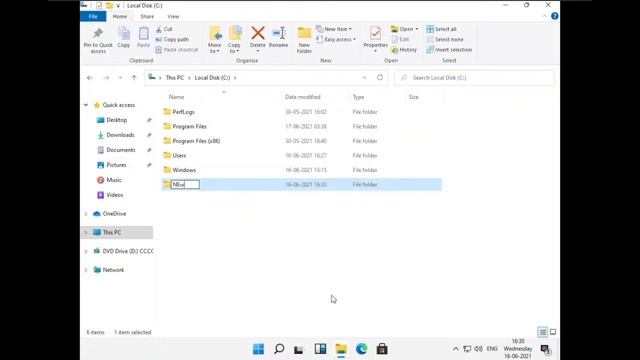Expand the Network tree node
The image size is (640, 360).
point(86,270)
